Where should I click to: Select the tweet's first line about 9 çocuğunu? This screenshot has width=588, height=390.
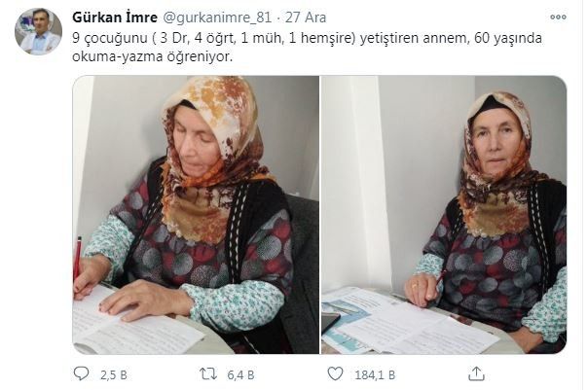[307, 38]
